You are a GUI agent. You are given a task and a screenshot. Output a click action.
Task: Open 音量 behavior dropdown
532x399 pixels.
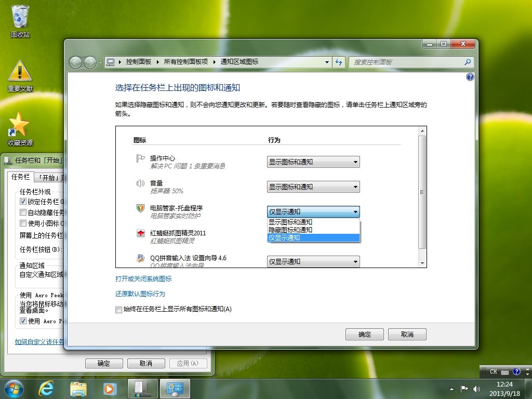tap(313, 187)
